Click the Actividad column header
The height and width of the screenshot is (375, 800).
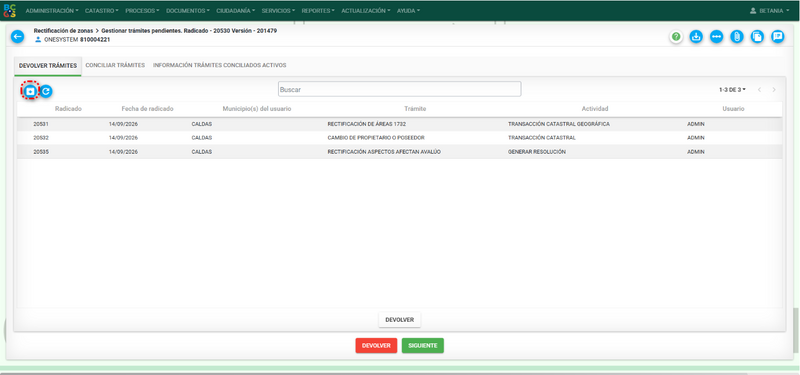(x=595, y=109)
